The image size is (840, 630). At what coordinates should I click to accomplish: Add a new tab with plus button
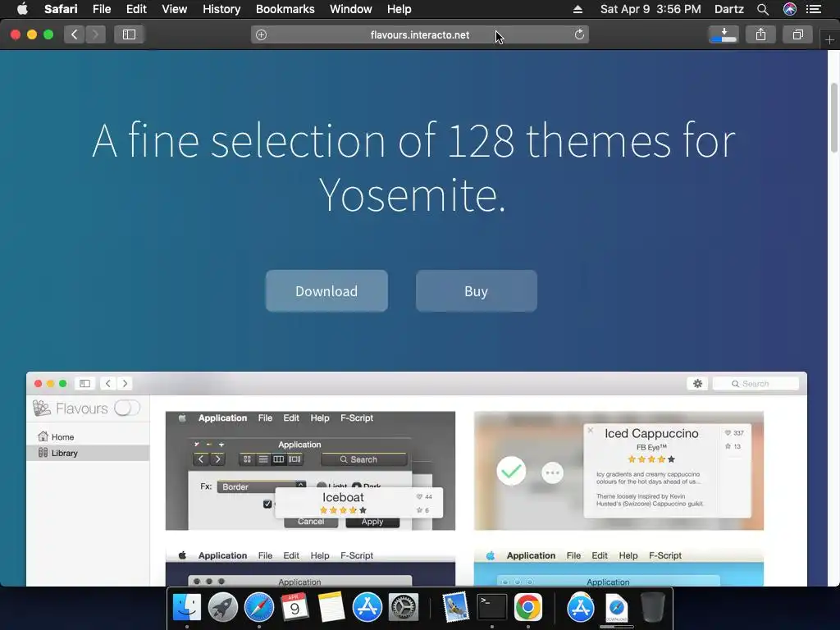coord(829,39)
